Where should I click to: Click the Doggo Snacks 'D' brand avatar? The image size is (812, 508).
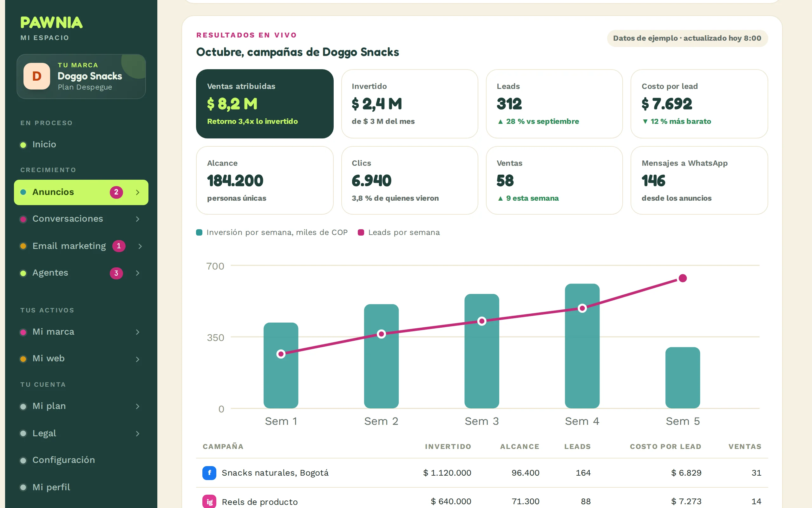[x=37, y=76]
